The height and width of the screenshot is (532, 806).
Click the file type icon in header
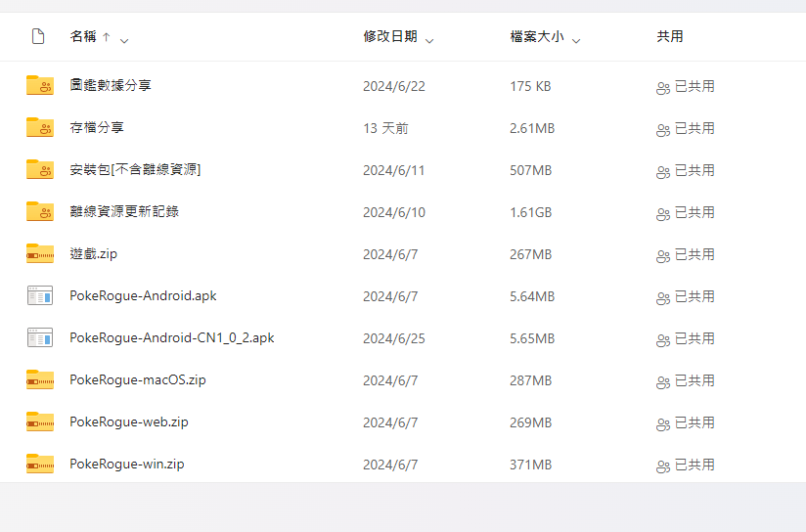point(38,36)
